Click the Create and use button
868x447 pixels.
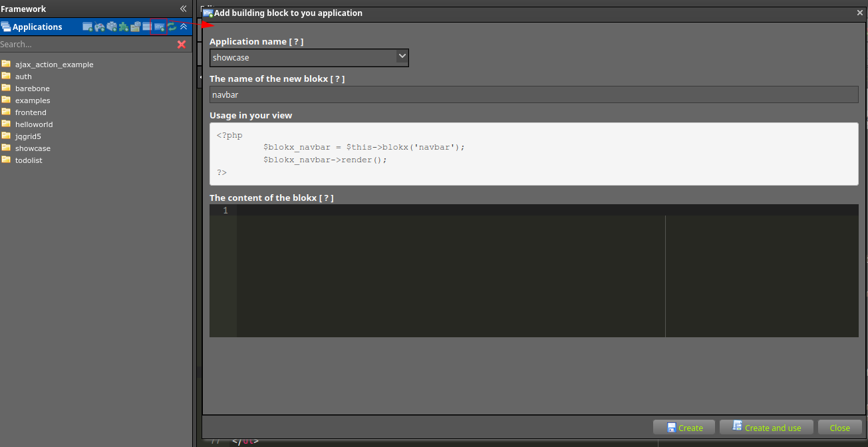coord(766,428)
